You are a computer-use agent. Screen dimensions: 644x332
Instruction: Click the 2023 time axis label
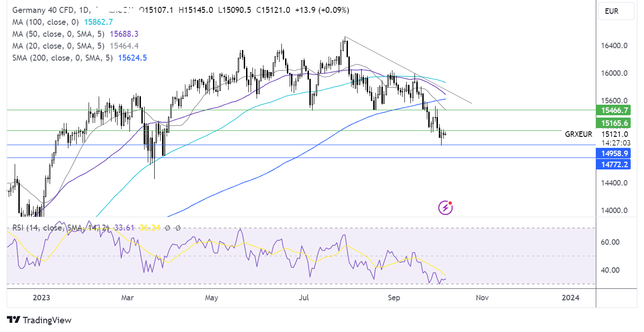pos(41,298)
